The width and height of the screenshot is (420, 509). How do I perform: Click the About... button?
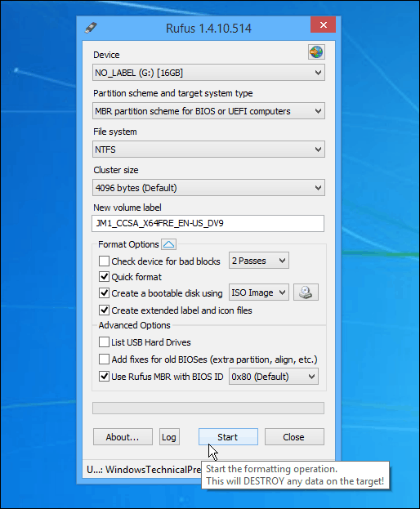coord(123,437)
